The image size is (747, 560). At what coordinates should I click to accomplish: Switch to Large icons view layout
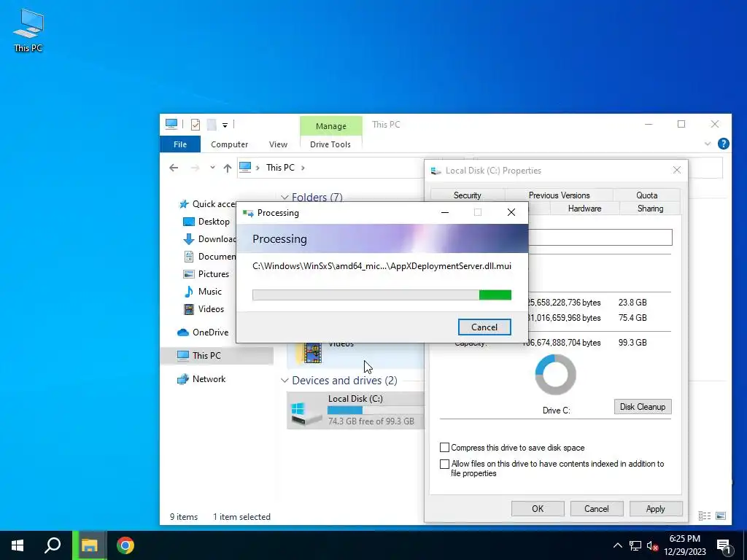pos(721,516)
